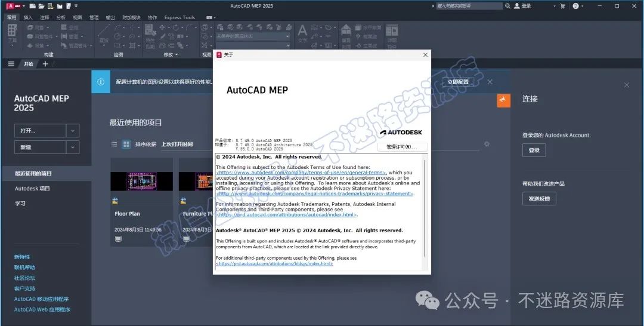Screen dimensions: 644x326
Task: Expand the help dropdown arrow
Action: click(x=582, y=6)
